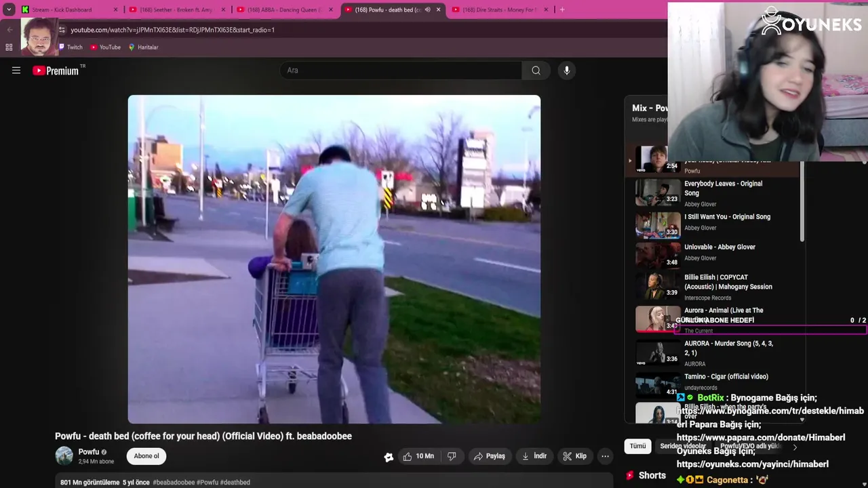Dislike the video with thumbs down
Screen dimensions: 868x488
452,456
